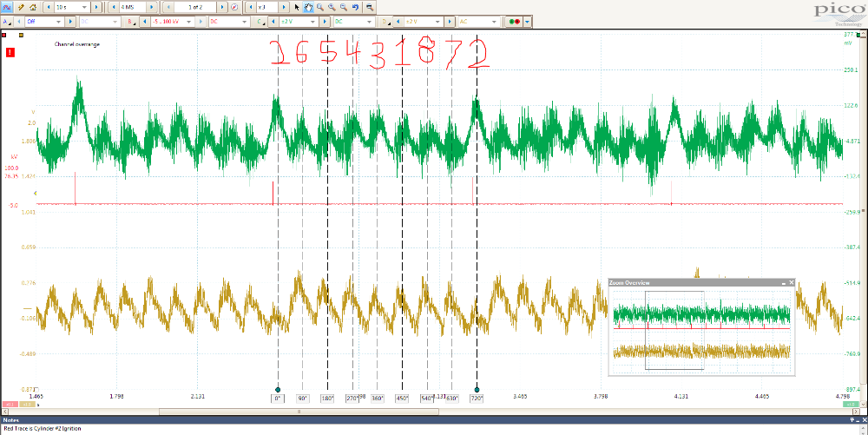Image resolution: width=868 pixels, height=435 pixels.
Task: Open the buffer navigator compass icon
Action: 233,6
